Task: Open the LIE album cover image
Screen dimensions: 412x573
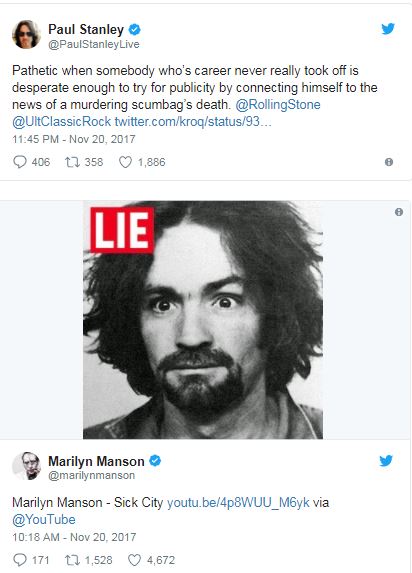Action: [x=203, y=320]
